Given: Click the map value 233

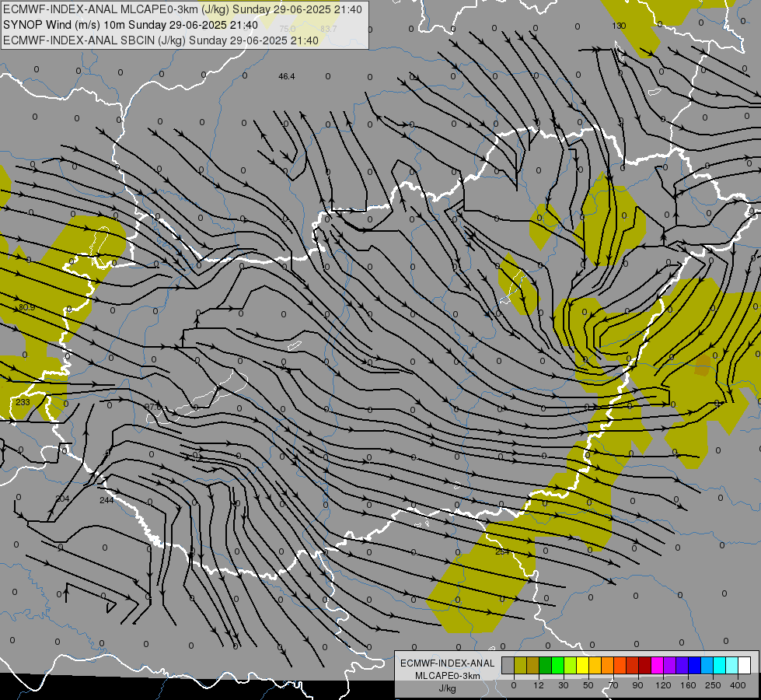Looking at the screenshot, I should tap(23, 402).
